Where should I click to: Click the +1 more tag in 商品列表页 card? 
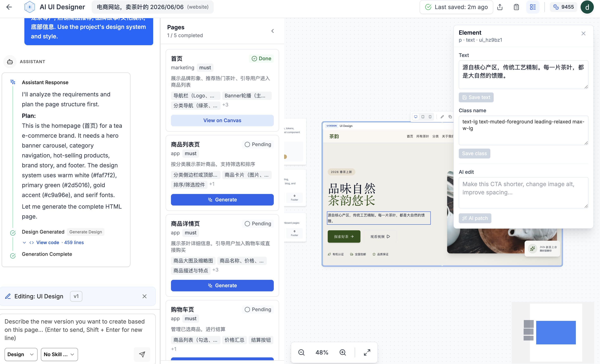pos(212,184)
